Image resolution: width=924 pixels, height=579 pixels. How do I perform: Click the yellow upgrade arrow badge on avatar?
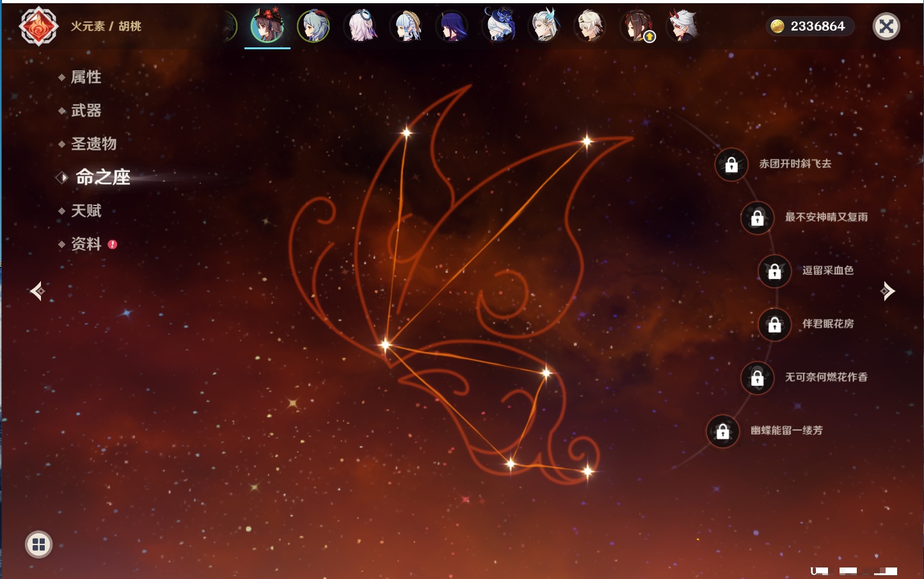click(649, 37)
